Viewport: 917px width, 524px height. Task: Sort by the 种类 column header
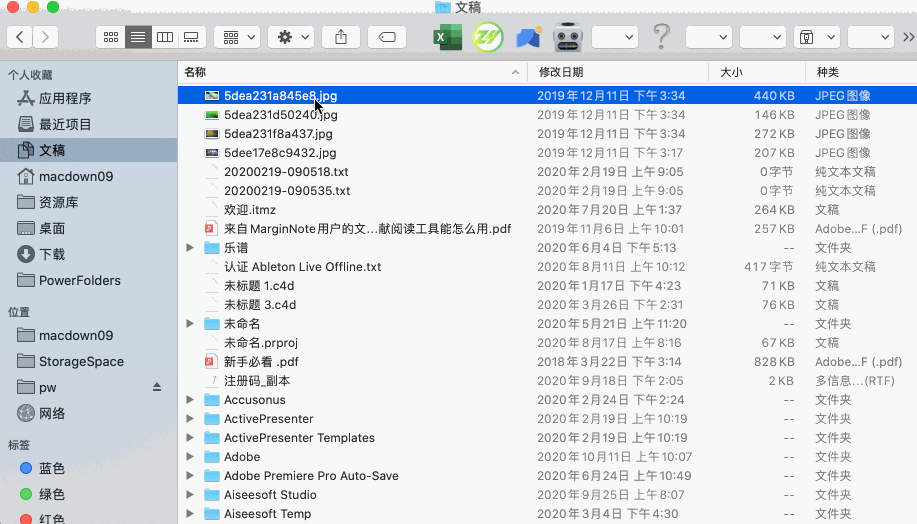tap(861, 72)
